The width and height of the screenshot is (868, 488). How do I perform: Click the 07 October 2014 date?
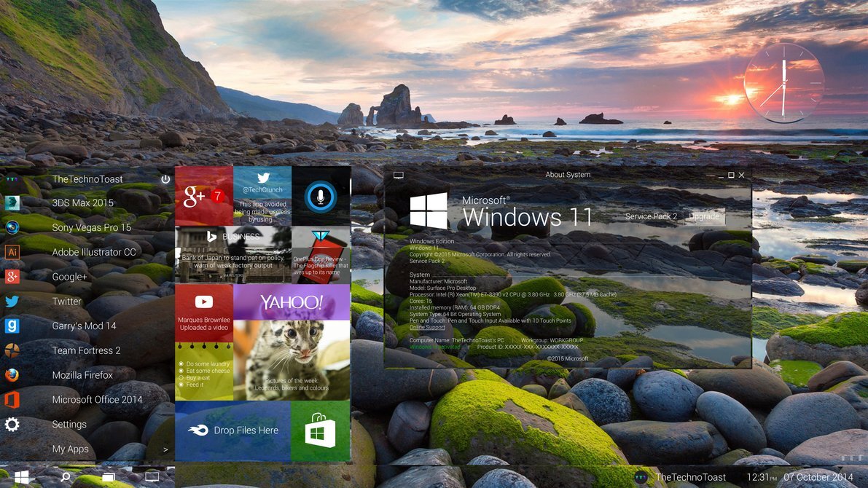[x=818, y=477]
